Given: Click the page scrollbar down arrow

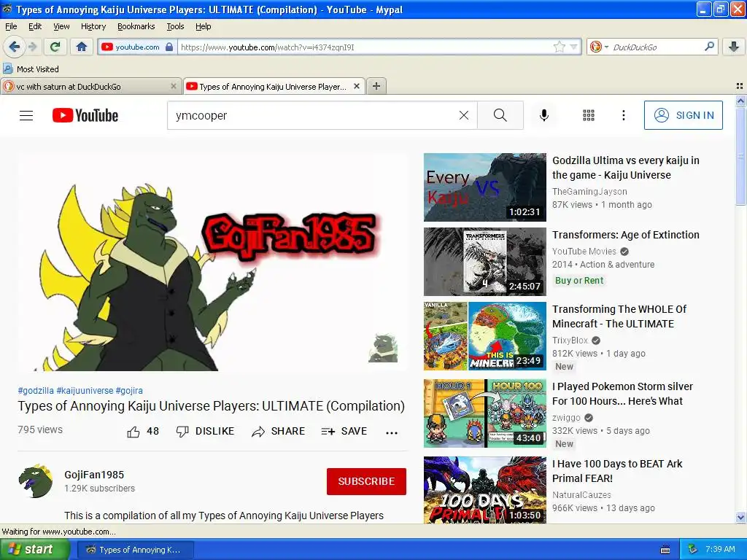Looking at the screenshot, I should [x=740, y=517].
